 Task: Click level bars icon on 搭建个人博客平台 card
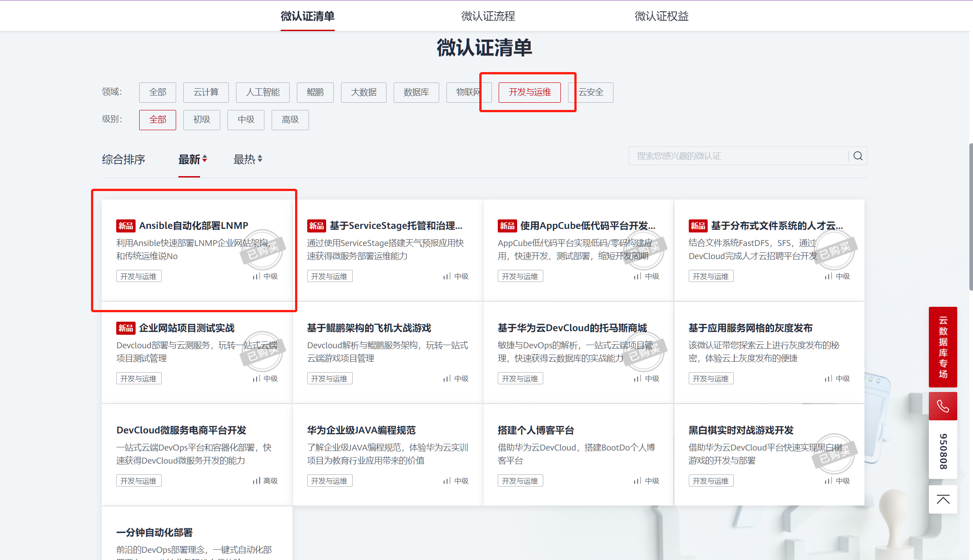tap(637, 481)
